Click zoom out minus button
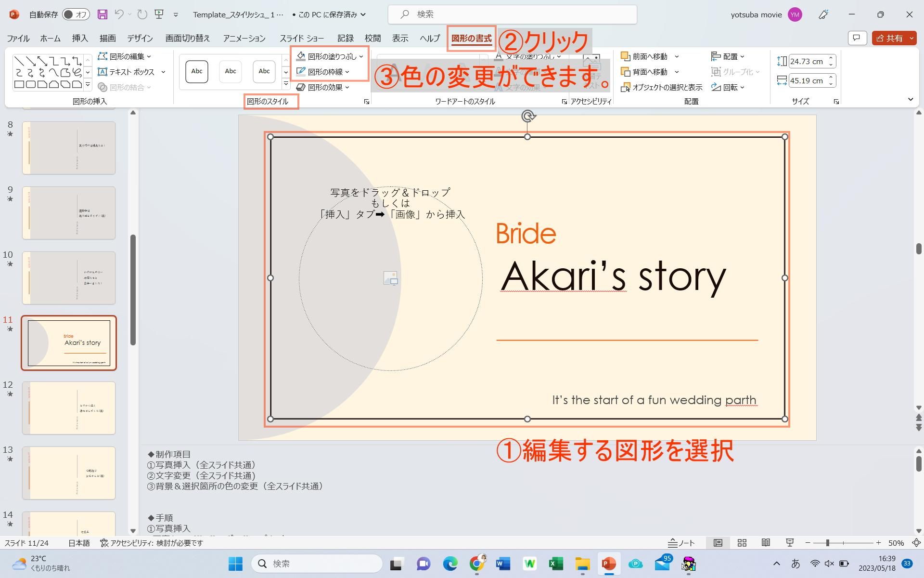The width and height of the screenshot is (924, 578). (x=808, y=543)
